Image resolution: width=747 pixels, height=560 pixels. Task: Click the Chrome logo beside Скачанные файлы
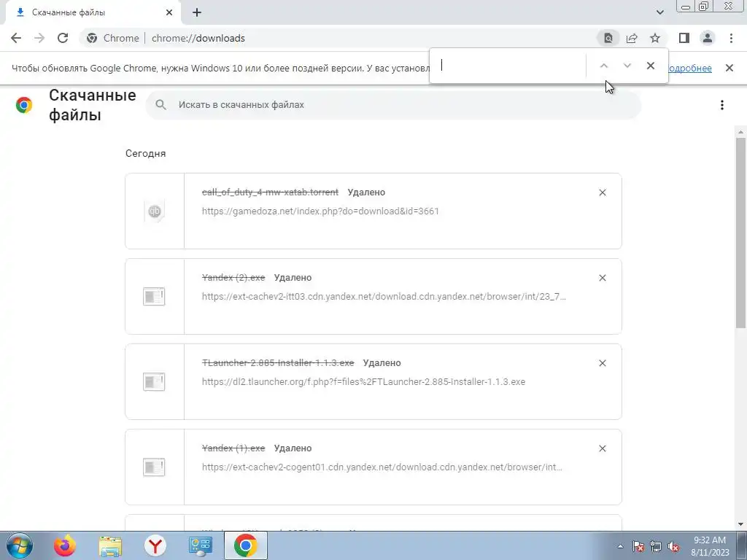pyautogui.click(x=24, y=105)
